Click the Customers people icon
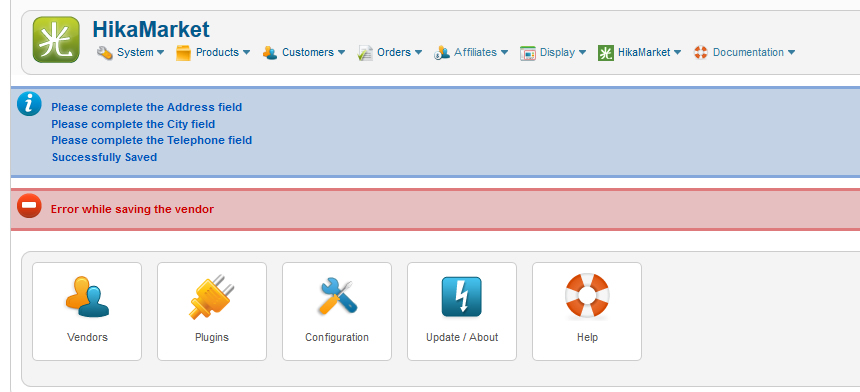 269,53
